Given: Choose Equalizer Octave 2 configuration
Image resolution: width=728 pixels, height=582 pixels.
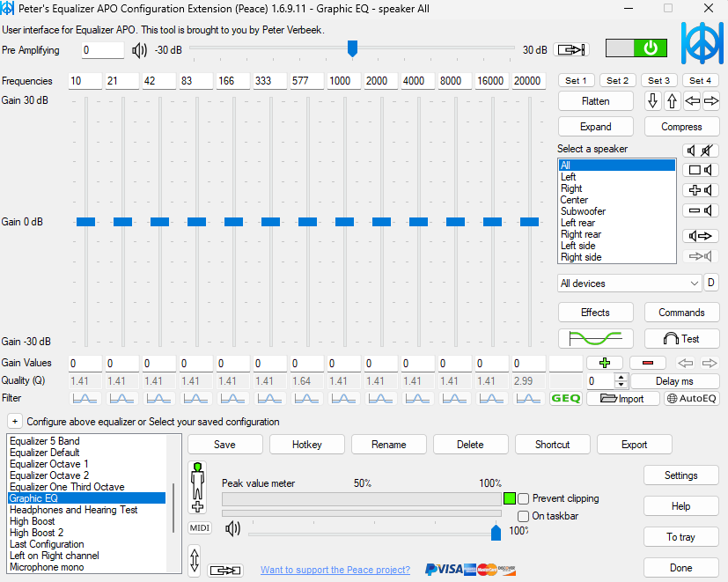Looking at the screenshot, I should coord(87,475).
